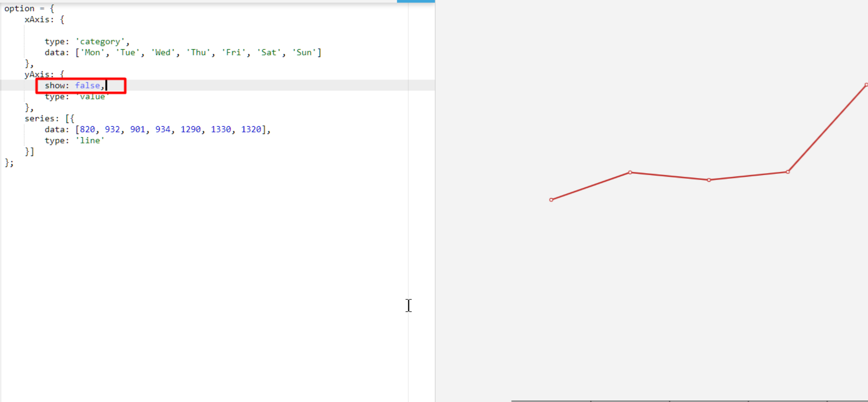The width and height of the screenshot is (868, 402).
Task: Click 'Sat' in xAxis data array
Action: click(x=269, y=53)
